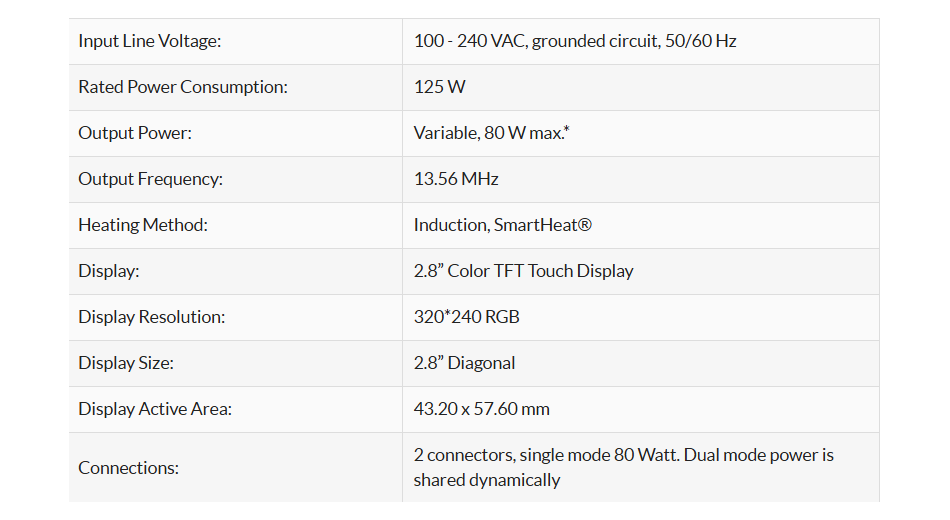Click the "Output Power:" row label
This screenshot has height=520, width=950.
[x=135, y=133]
